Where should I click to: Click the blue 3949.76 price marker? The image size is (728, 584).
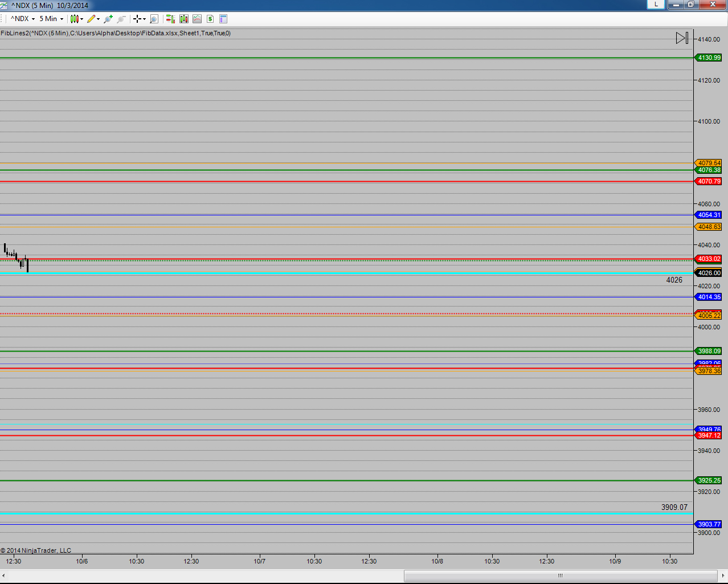point(708,429)
